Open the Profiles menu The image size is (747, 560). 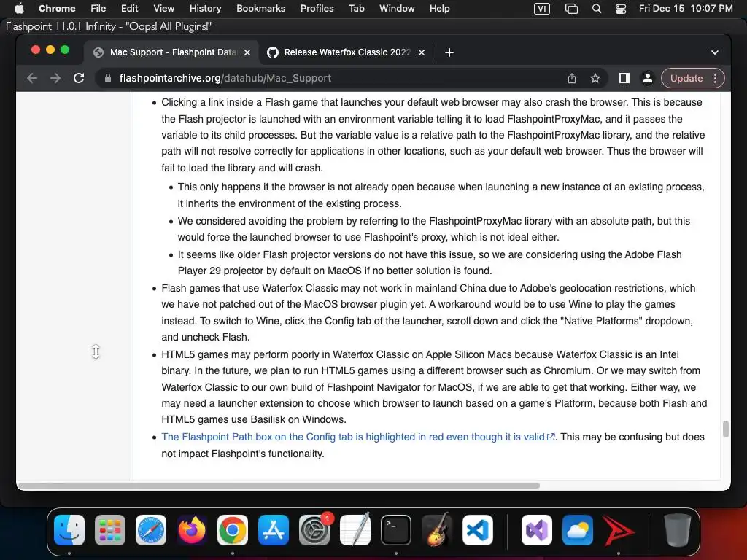tap(317, 8)
